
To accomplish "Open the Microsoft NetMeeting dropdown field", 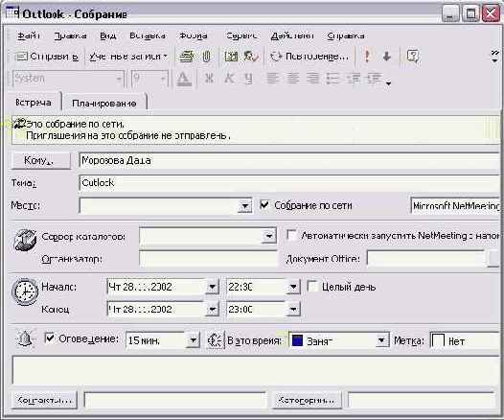I will [456, 205].
